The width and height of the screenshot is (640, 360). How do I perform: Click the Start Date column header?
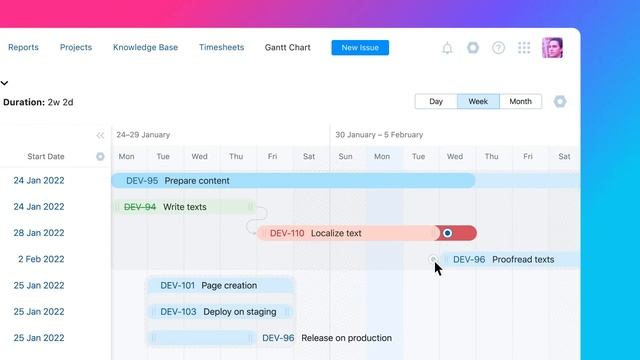coord(46,156)
